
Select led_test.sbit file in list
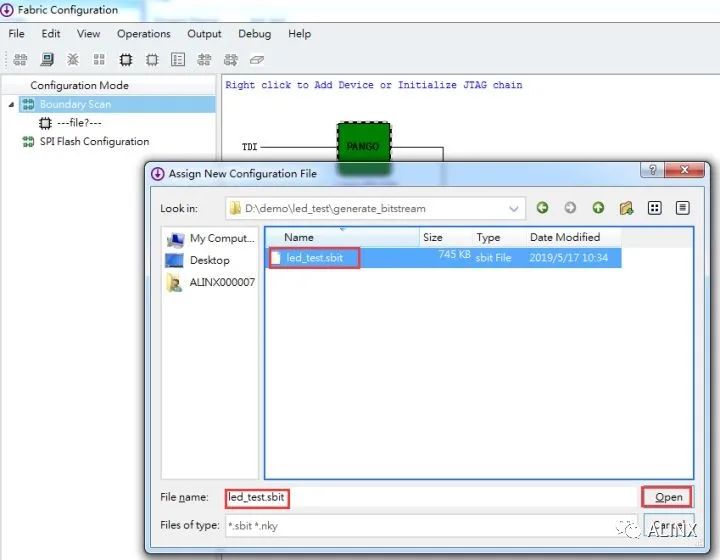click(314, 258)
